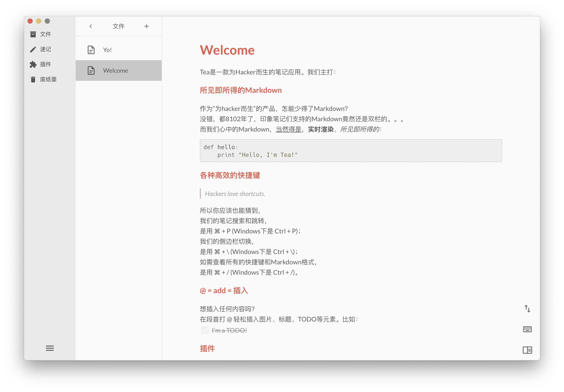The width and height of the screenshot is (564, 392).
Task: Click the Welcome title heading
Action: 227,50
